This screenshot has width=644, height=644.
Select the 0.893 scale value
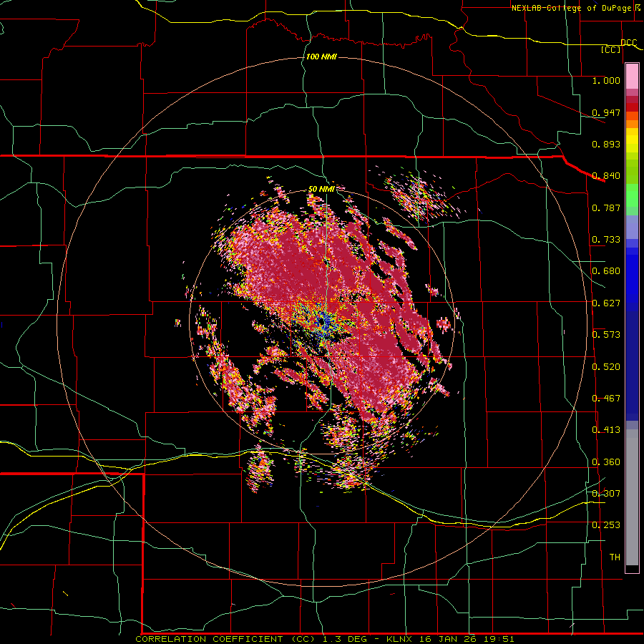[x=606, y=144]
